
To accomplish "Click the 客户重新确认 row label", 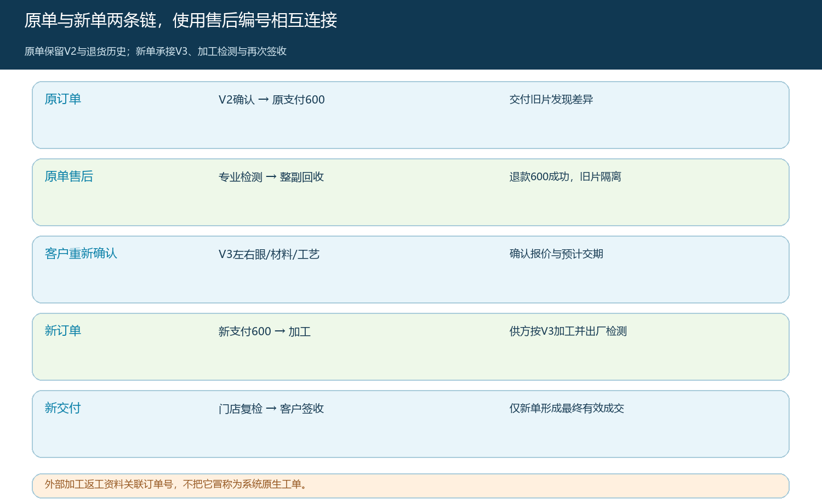I will pos(81,254).
